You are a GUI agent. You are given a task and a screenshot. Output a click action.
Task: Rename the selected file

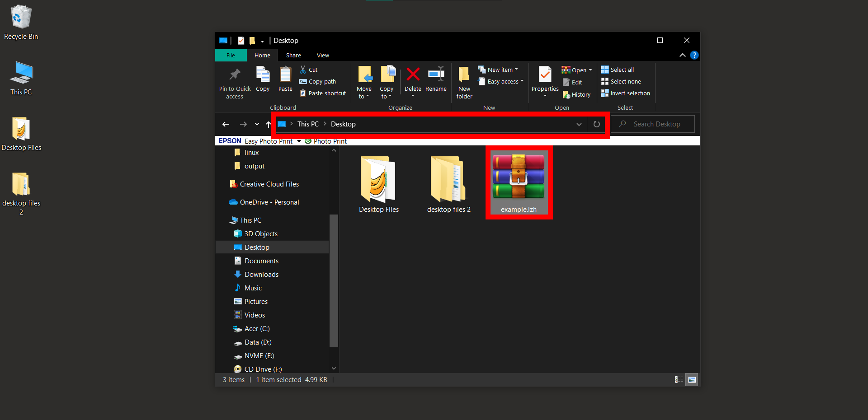(x=435, y=79)
